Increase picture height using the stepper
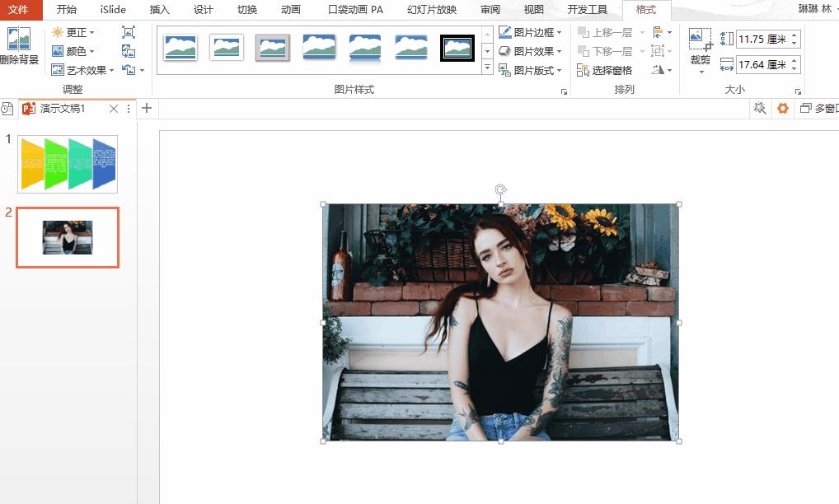839x504 pixels. click(x=794, y=34)
